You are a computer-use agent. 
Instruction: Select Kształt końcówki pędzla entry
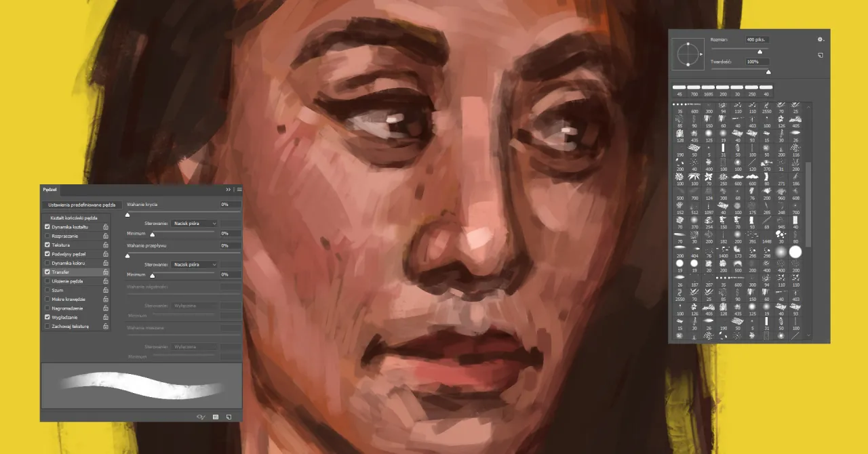pyautogui.click(x=74, y=218)
